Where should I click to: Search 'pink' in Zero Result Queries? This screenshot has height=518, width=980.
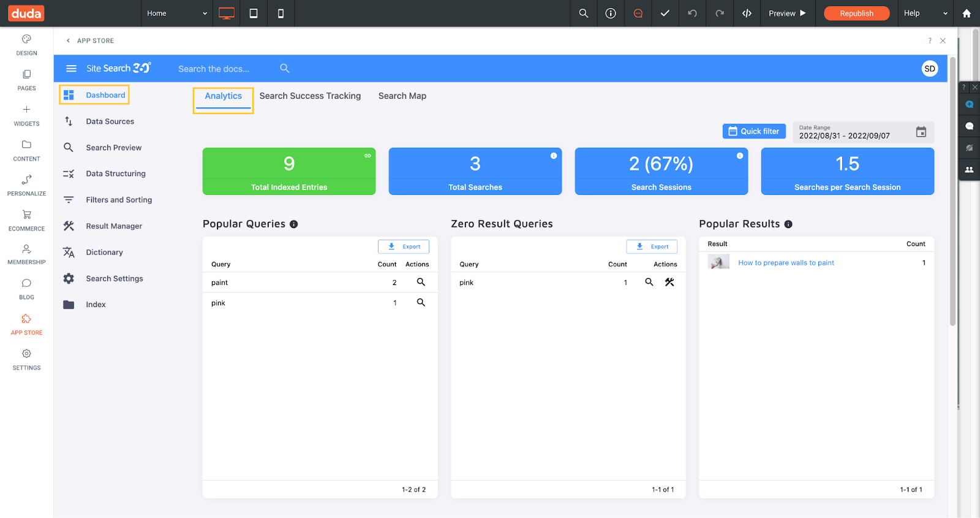click(649, 282)
